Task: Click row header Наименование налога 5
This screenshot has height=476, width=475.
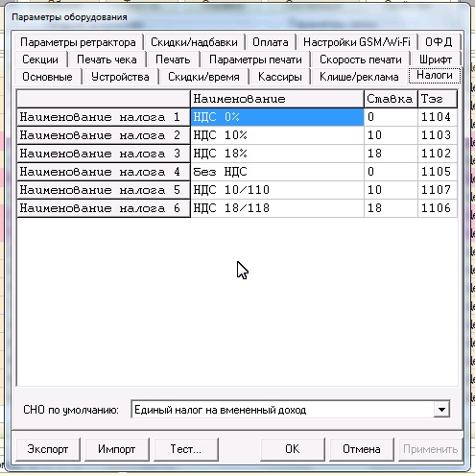Action: tap(104, 190)
